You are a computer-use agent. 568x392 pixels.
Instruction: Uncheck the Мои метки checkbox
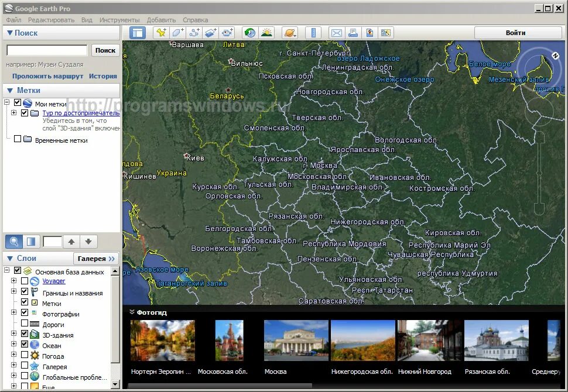tap(18, 102)
